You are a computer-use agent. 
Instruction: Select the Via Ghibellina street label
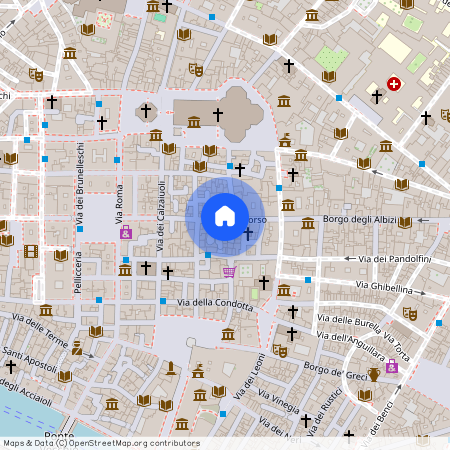point(384,287)
